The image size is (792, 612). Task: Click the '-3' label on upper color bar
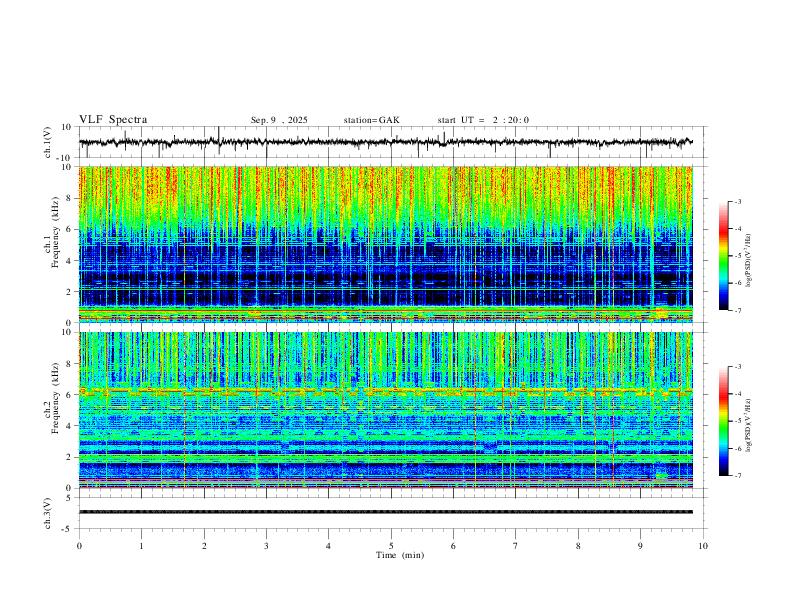(x=737, y=201)
